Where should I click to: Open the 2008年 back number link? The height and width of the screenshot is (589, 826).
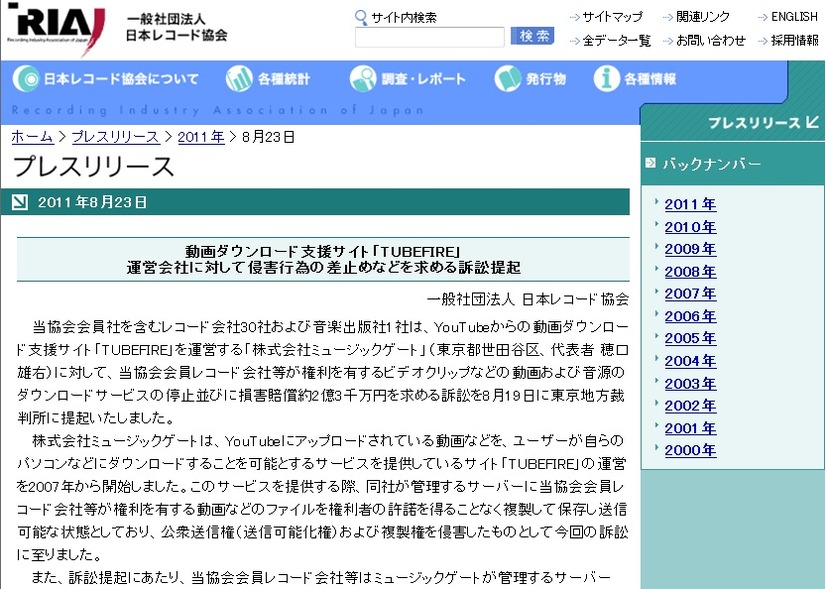point(690,272)
